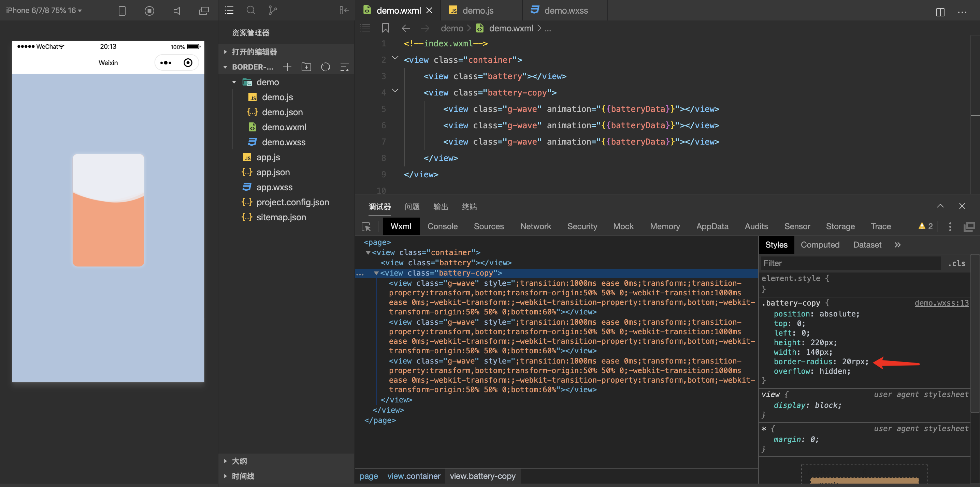Click view.container in the breadcrumb path
This screenshot has height=487, width=980.
pyautogui.click(x=414, y=476)
